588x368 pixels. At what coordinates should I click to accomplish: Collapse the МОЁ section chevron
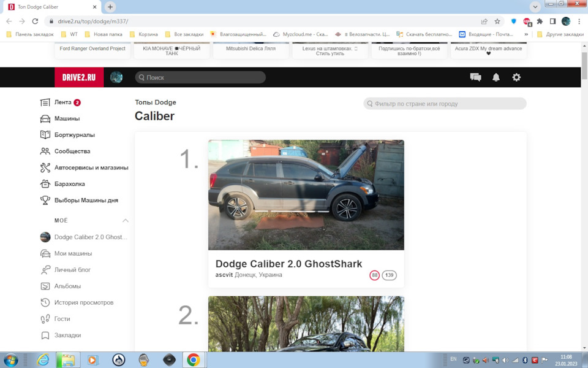pyautogui.click(x=125, y=220)
